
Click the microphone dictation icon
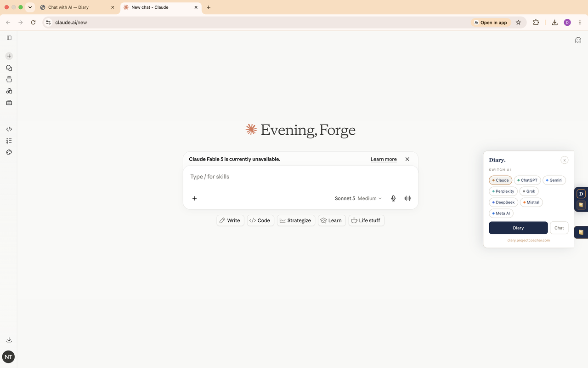pyautogui.click(x=393, y=198)
